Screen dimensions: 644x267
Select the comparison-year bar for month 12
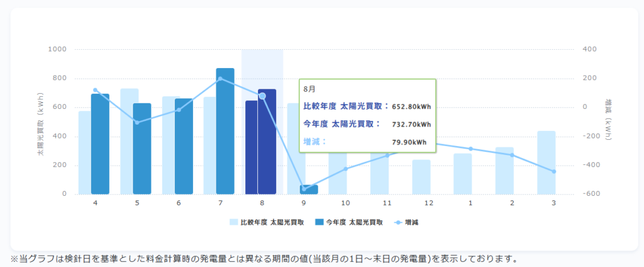[421, 177]
